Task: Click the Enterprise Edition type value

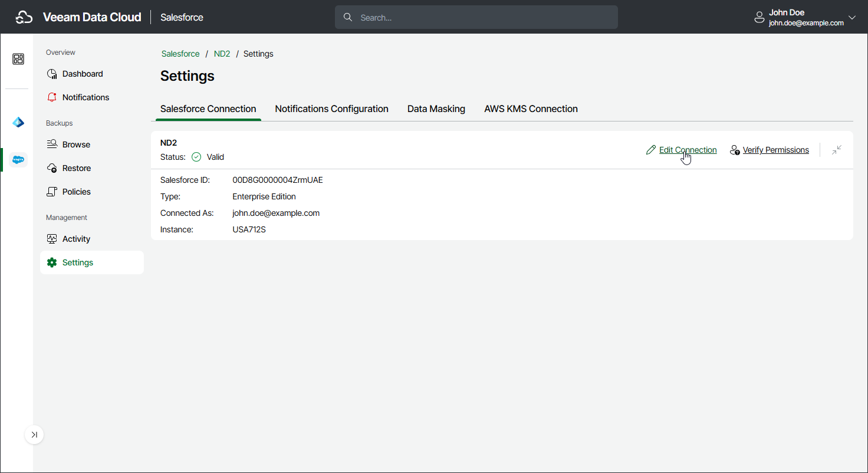Action: (264, 196)
